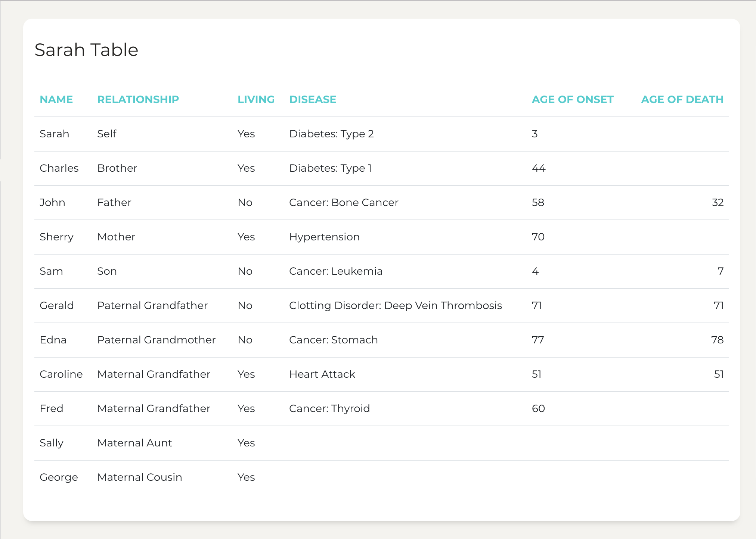
Task: Click Cancer: Thyroid for Fred
Action: coord(329,408)
